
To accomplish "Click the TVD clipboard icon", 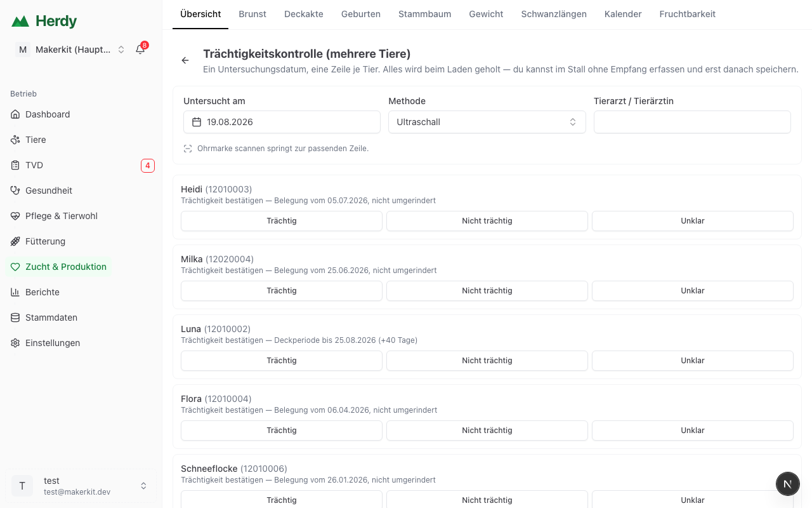I will coord(15,165).
